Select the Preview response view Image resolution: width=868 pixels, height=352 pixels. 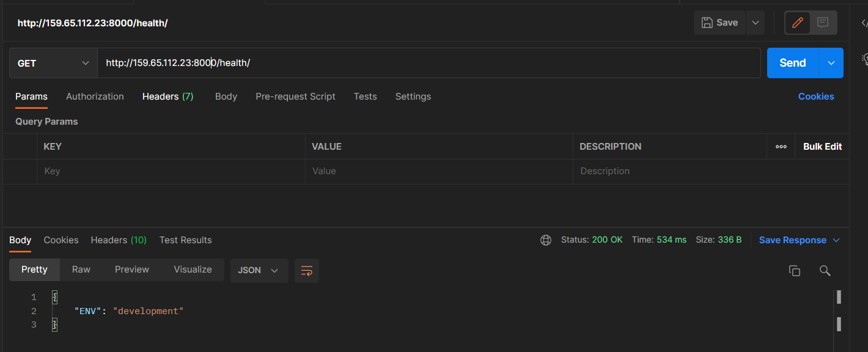pos(132,269)
